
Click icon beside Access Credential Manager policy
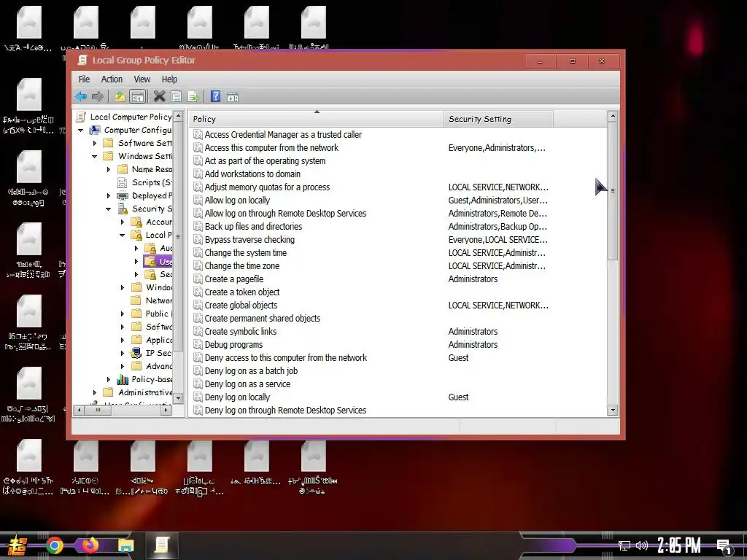198,135
